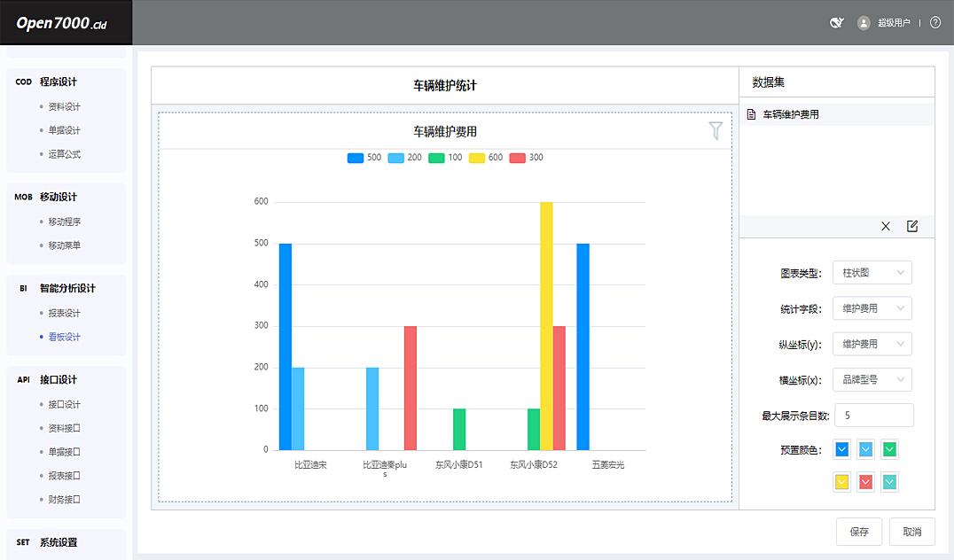Open the red preset color picker
The image size is (954, 560).
click(865, 482)
